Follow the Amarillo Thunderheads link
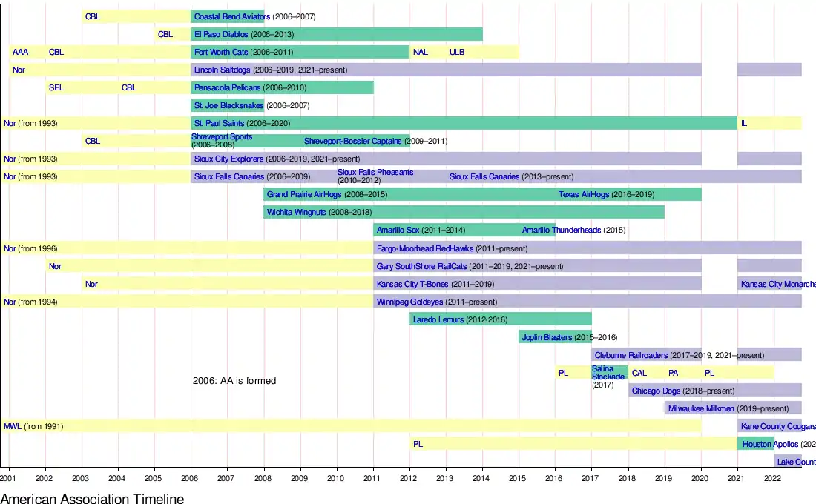The width and height of the screenshot is (816, 504). 561,230
